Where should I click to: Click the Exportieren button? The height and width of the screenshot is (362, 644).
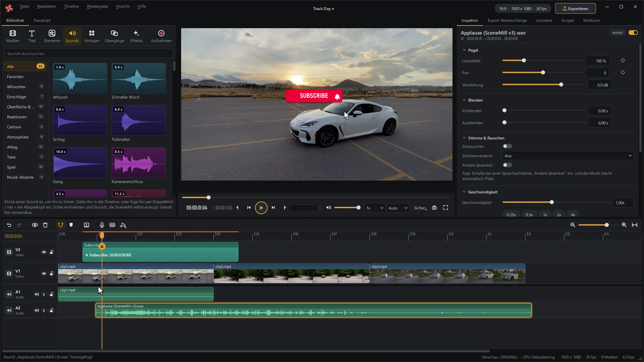point(575,9)
